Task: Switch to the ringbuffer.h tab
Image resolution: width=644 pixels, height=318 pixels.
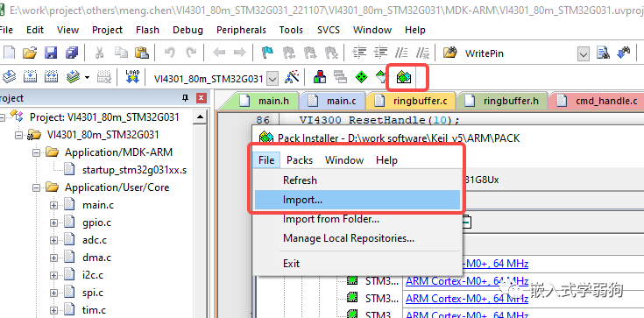Action: tap(502, 101)
